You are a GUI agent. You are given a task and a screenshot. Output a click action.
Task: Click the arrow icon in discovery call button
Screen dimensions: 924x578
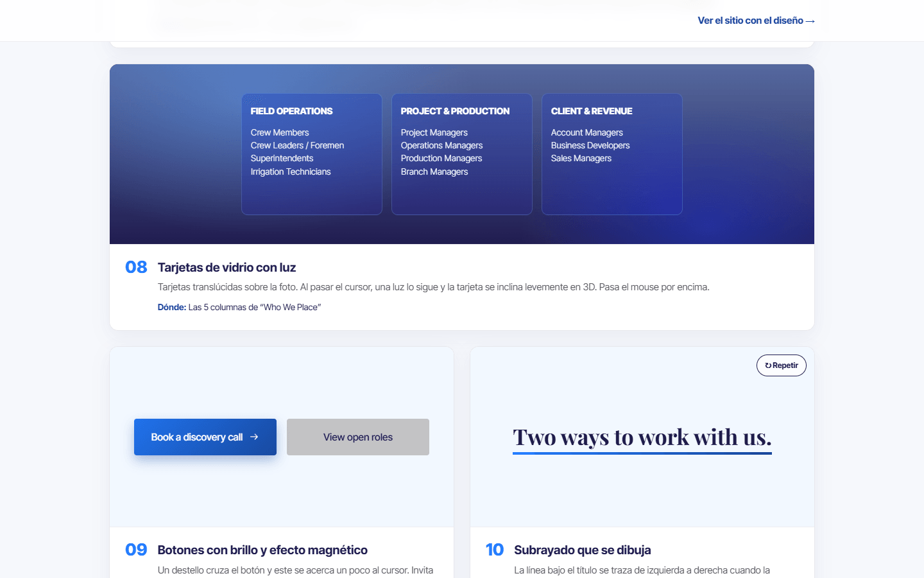pos(254,437)
